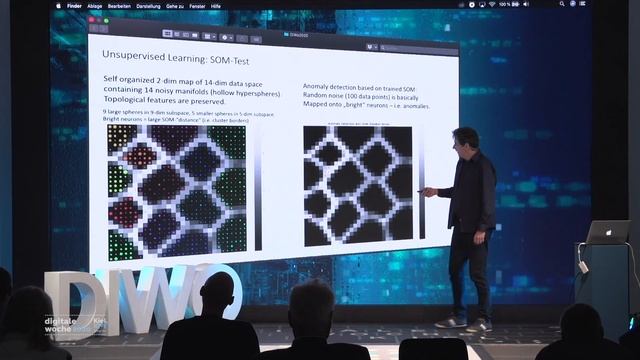Click text 'Topological features are preserved.'
Image resolution: width=640 pixels, height=360 pixels.
[164, 100]
